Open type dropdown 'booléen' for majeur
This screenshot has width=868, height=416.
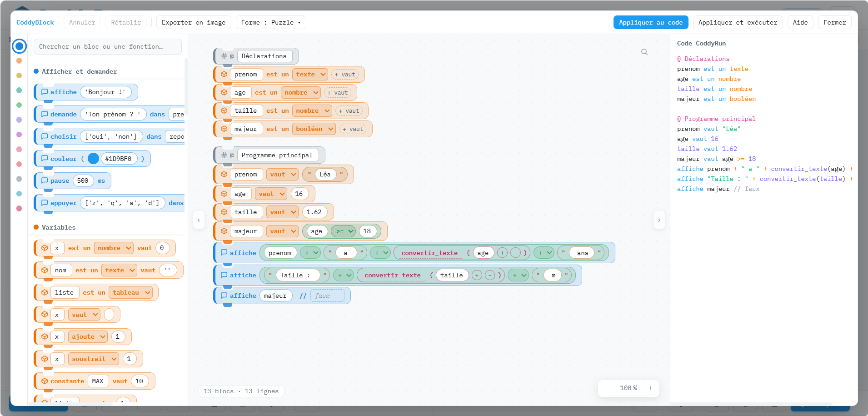pyautogui.click(x=314, y=129)
